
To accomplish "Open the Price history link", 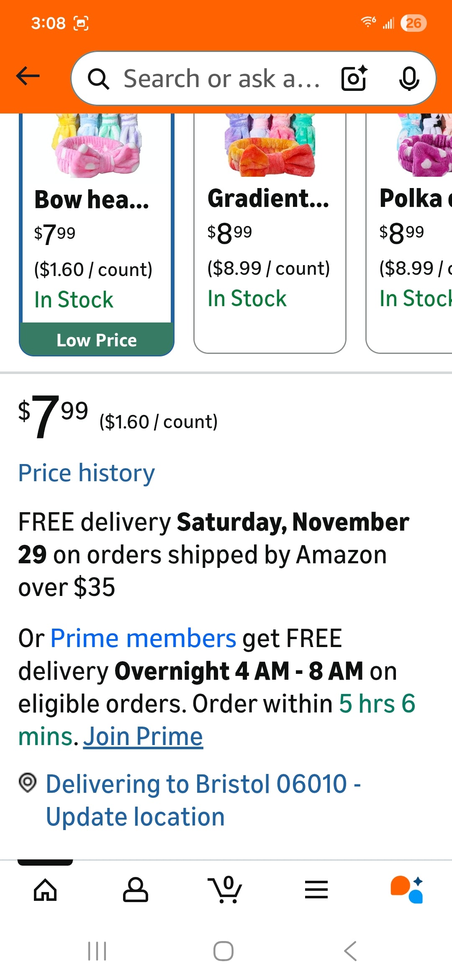I will (87, 473).
